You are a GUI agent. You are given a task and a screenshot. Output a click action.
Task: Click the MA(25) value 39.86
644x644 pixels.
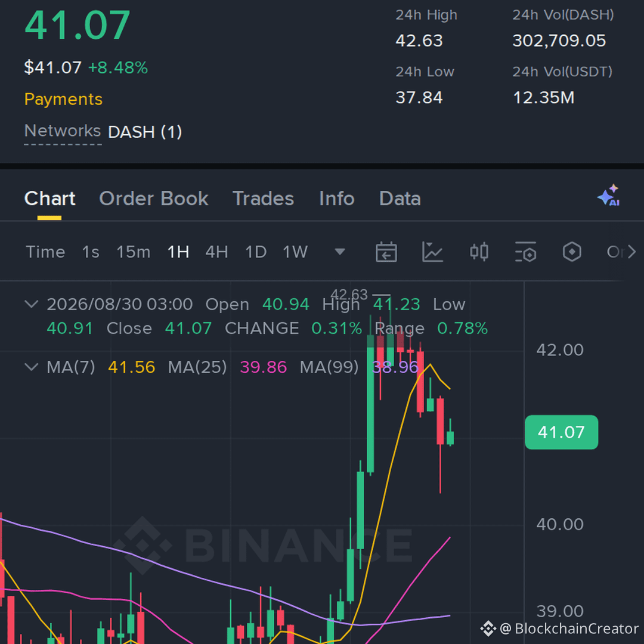pyautogui.click(x=264, y=367)
